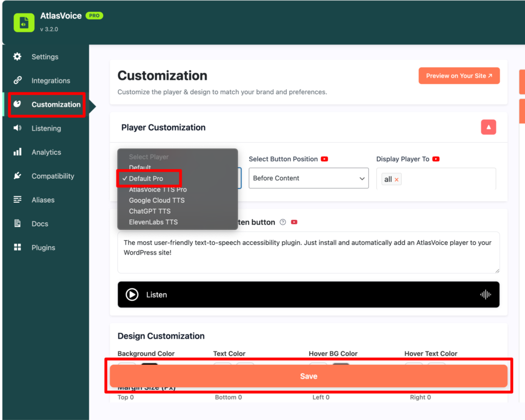
Task: Open video beside Select Button Position
Action: pos(325,159)
